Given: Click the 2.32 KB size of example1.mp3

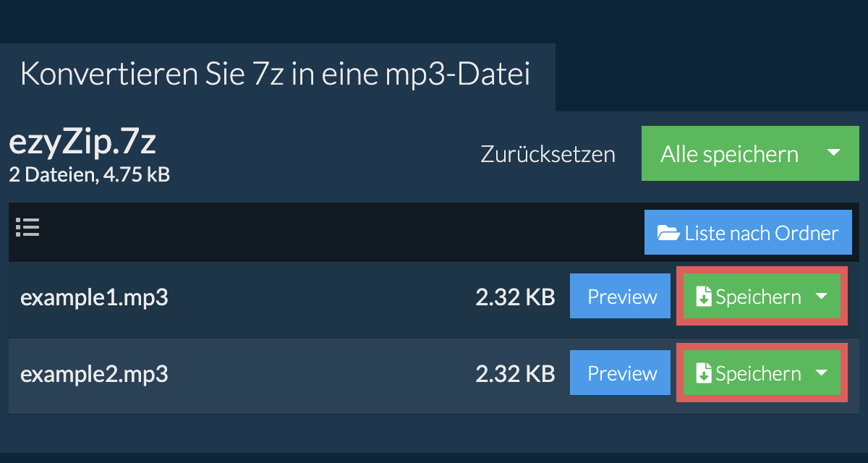Looking at the screenshot, I should 515,297.
